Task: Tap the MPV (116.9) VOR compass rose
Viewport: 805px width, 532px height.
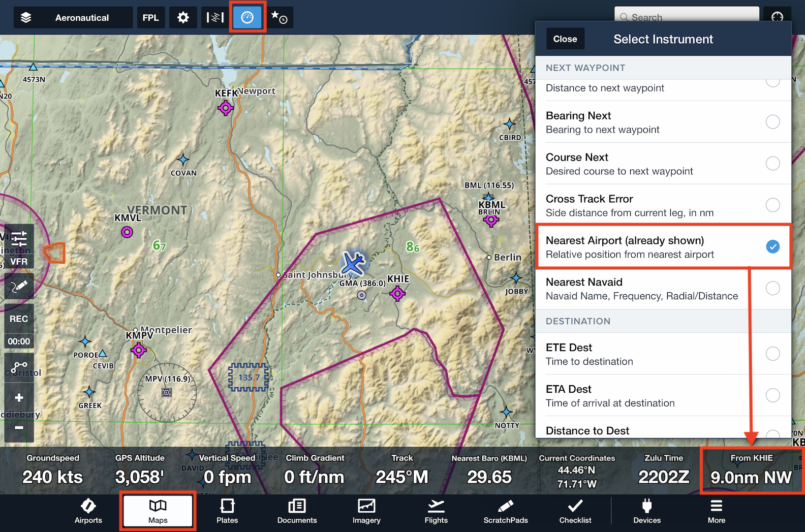Action: pos(167,392)
